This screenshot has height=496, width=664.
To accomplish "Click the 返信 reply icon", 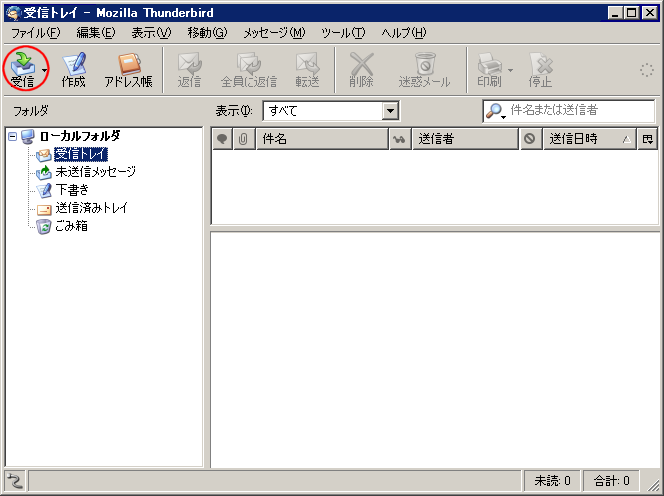I will tap(189, 70).
